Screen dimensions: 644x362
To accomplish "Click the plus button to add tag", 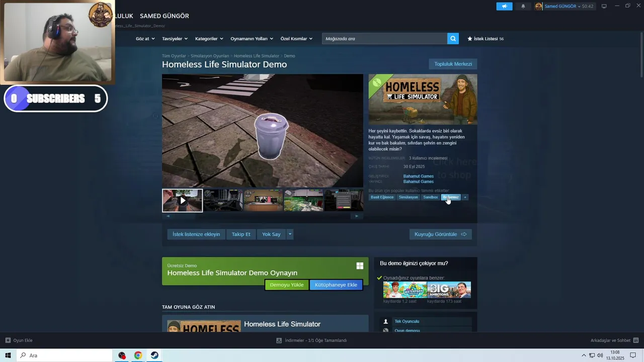I will coord(465,197).
